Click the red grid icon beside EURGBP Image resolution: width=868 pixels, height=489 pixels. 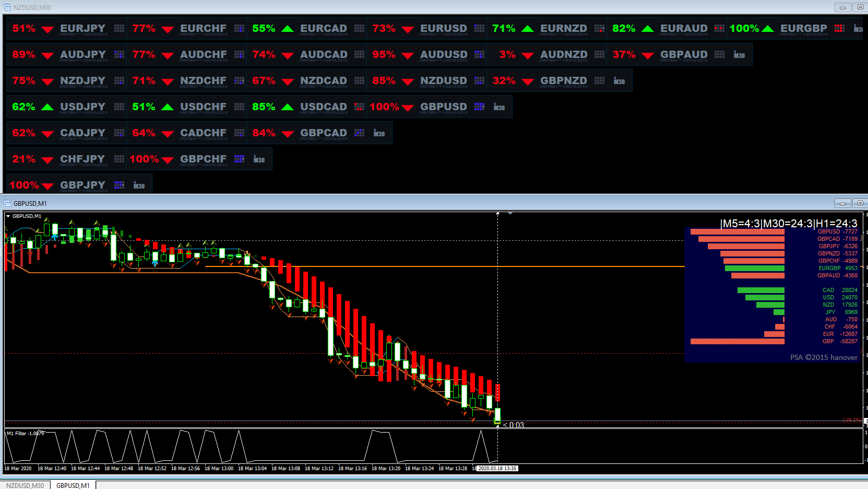tap(839, 28)
